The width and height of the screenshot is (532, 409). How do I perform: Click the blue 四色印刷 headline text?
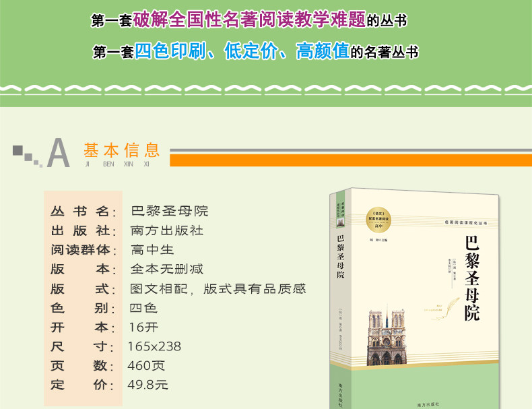point(170,51)
